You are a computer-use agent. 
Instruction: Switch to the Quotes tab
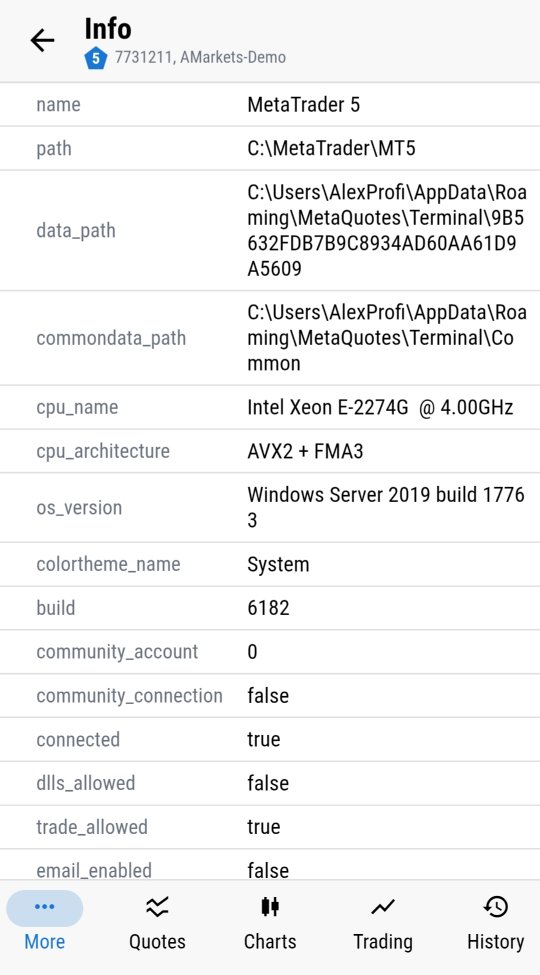157,921
